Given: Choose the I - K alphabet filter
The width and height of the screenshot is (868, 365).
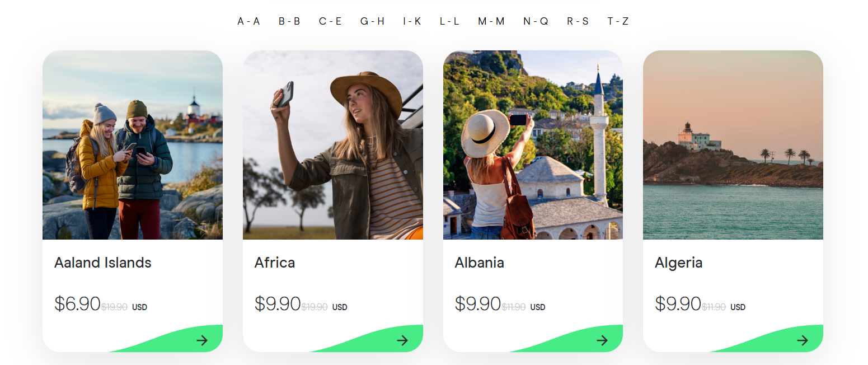Looking at the screenshot, I should point(412,21).
